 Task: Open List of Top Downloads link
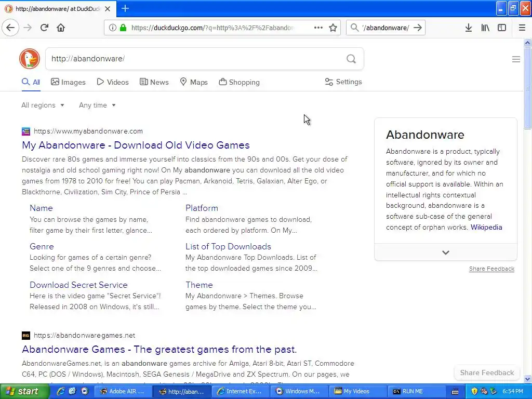click(x=228, y=247)
